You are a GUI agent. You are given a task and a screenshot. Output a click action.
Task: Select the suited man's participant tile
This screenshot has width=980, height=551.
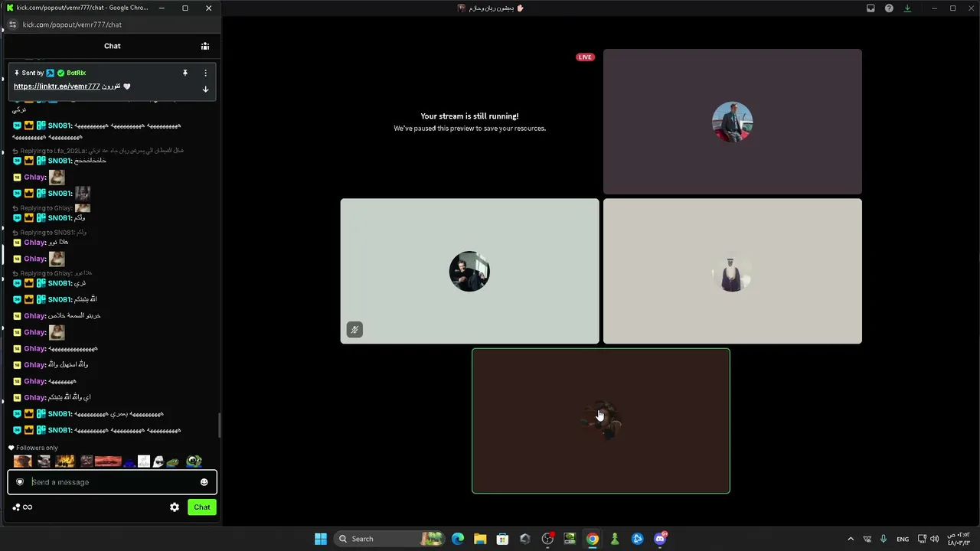(x=733, y=122)
